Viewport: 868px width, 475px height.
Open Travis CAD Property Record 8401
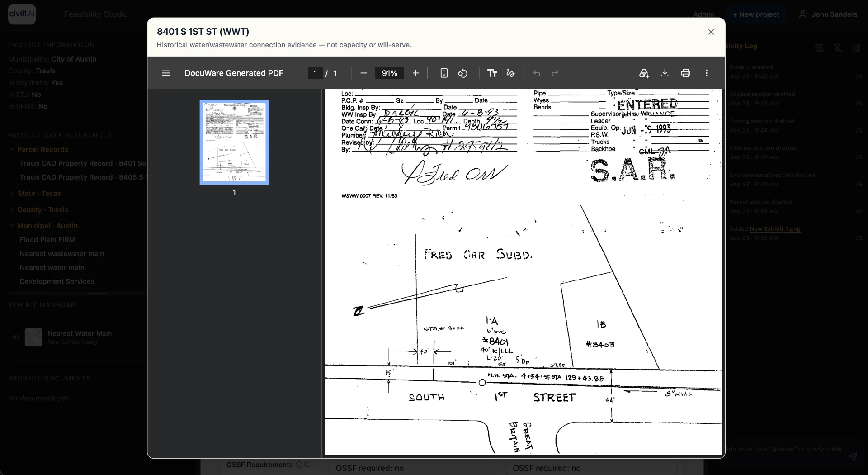83,163
